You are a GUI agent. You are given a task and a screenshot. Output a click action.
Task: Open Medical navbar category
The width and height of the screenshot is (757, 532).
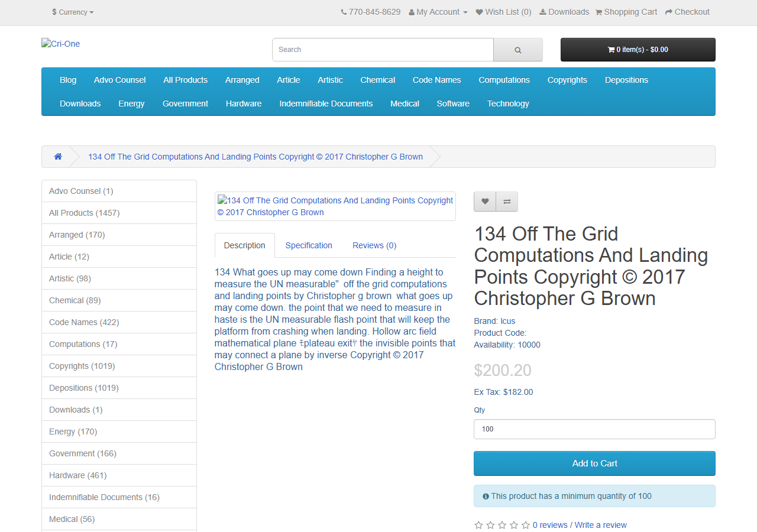pyautogui.click(x=405, y=103)
